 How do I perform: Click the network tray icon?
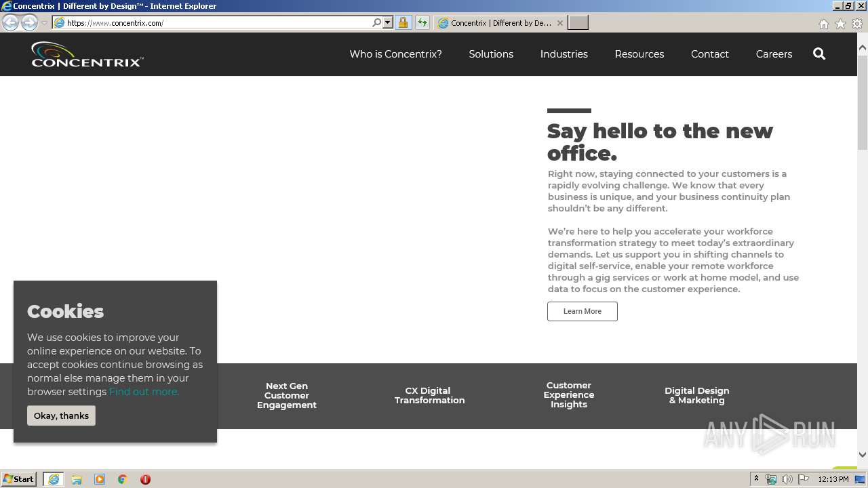pyautogui.click(x=771, y=479)
